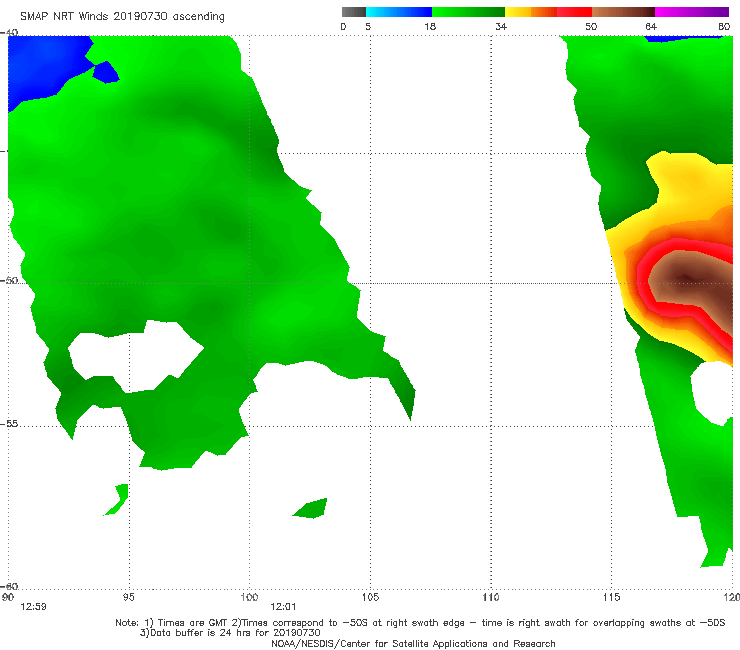Click the longitude axis label "105"
740x650 pixels.
click(370, 598)
